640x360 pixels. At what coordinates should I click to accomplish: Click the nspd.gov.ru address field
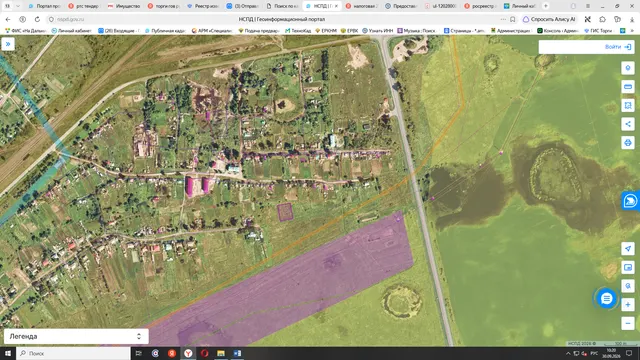[x=70, y=19]
